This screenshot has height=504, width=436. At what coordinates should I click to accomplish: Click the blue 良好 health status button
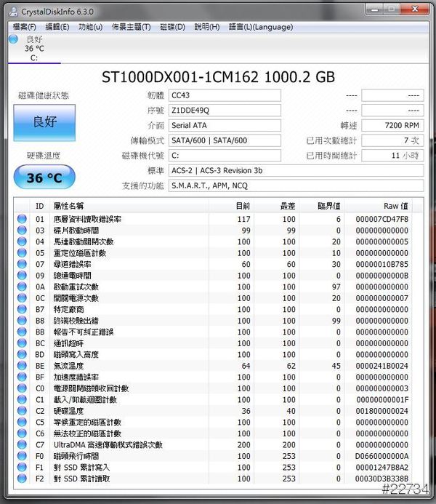tap(44, 122)
